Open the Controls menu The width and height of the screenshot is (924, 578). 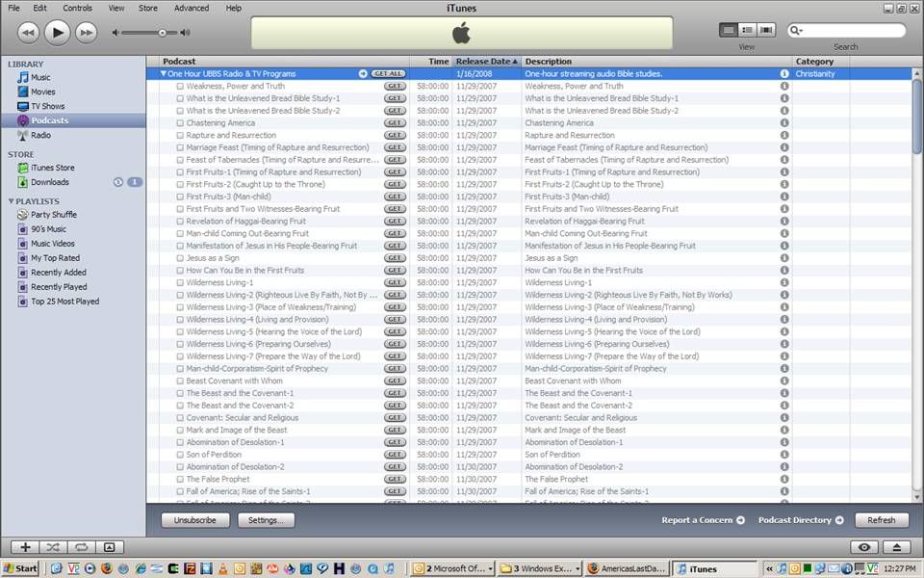(x=78, y=8)
